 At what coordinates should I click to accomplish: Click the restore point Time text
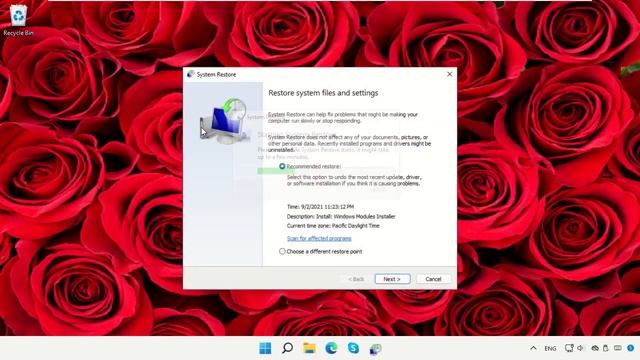click(x=320, y=207)
